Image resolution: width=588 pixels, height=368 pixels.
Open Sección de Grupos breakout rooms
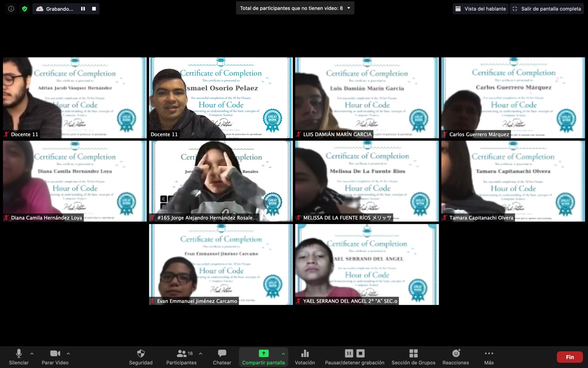413,357
